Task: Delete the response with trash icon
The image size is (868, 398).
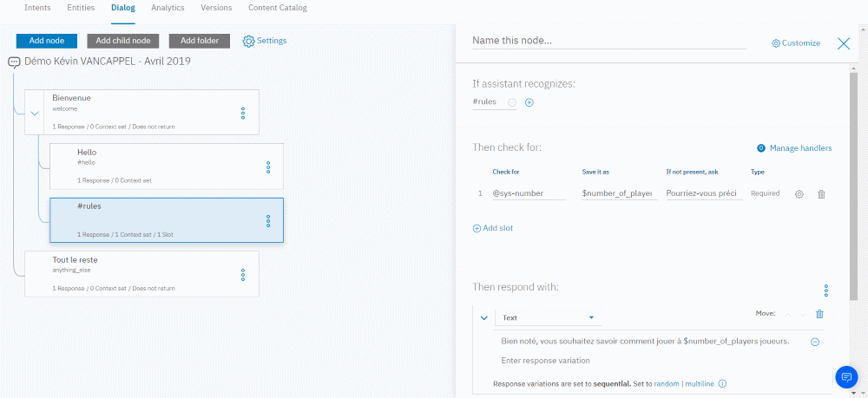Action: tap(820, 314)
